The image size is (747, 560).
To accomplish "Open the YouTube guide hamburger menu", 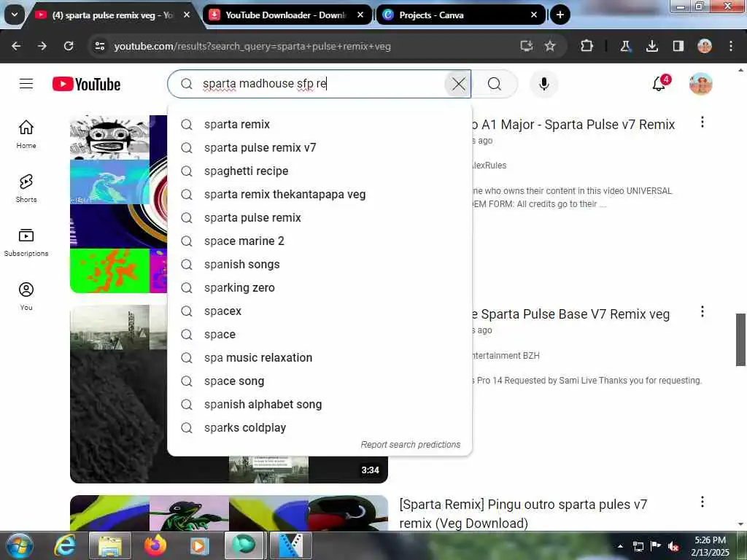I will tap(26, 84).
